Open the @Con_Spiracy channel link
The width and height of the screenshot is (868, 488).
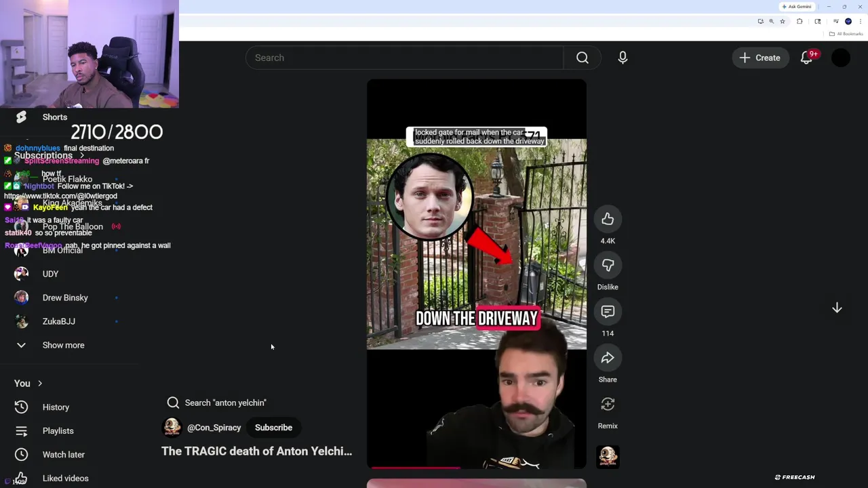[x=214, y=428]
